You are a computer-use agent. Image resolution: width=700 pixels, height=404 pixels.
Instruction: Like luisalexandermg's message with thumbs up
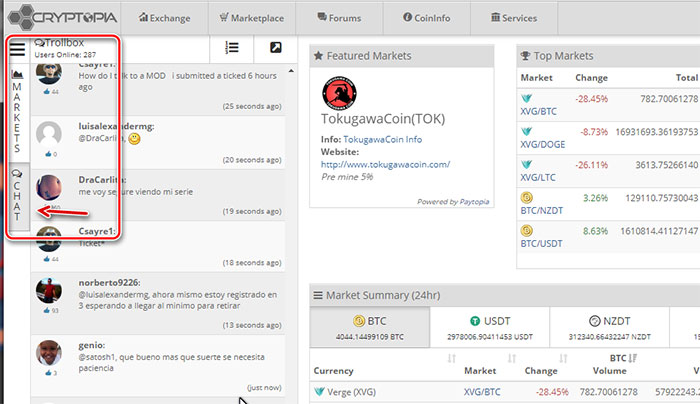pyautogui.click(x=48, y=154)
